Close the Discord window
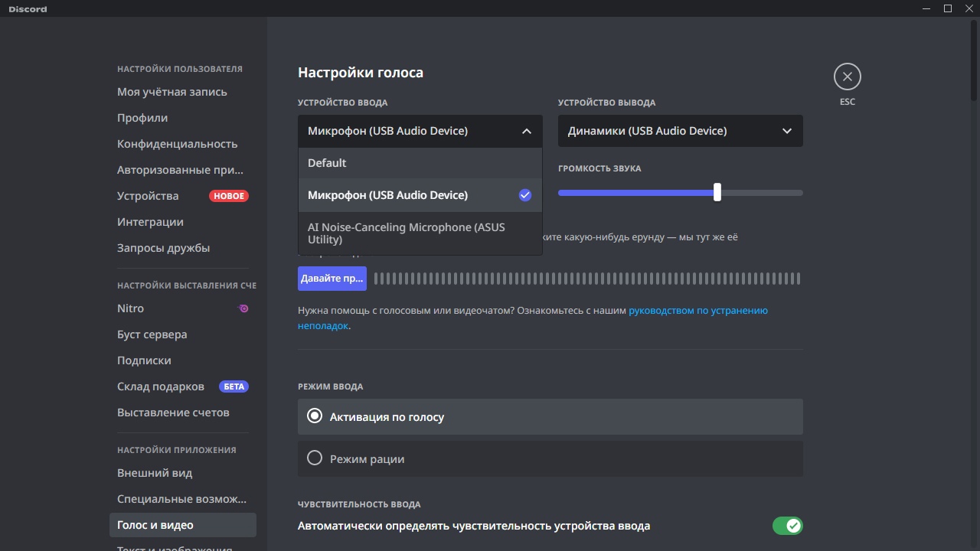Screen dimensions: 980x551 (x=969, y=8)
